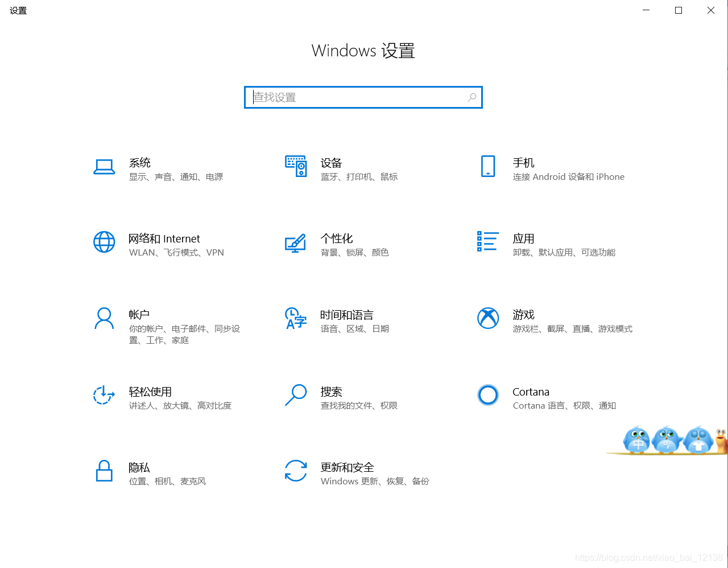The height and width of the screenshot is (568, 728).
Task: Click the blue bird with shirt symbol
Action: (698, 439)
